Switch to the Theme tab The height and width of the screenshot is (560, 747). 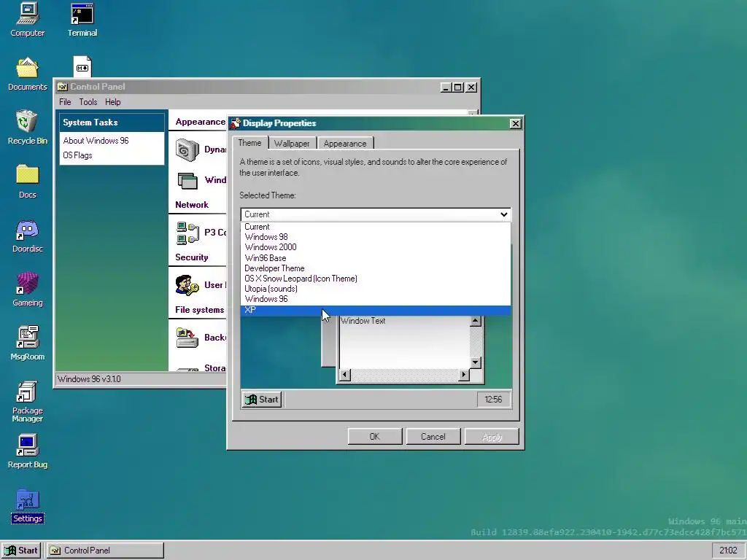click(249, 143)
